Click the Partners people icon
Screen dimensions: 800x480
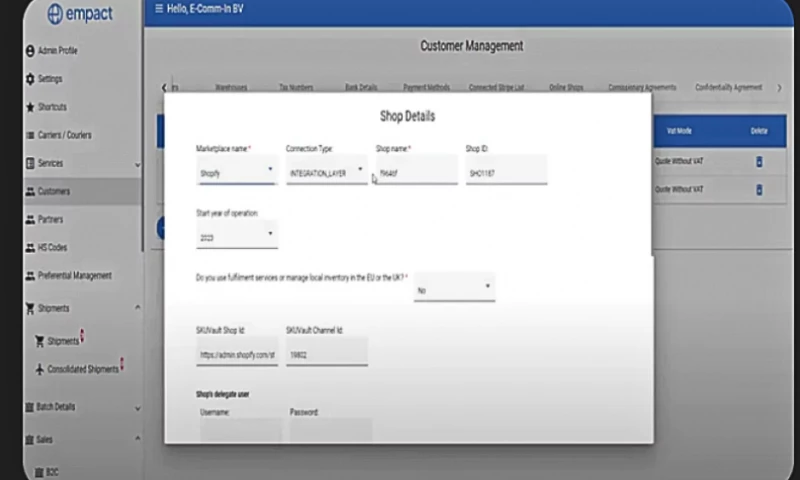[30, 219]
